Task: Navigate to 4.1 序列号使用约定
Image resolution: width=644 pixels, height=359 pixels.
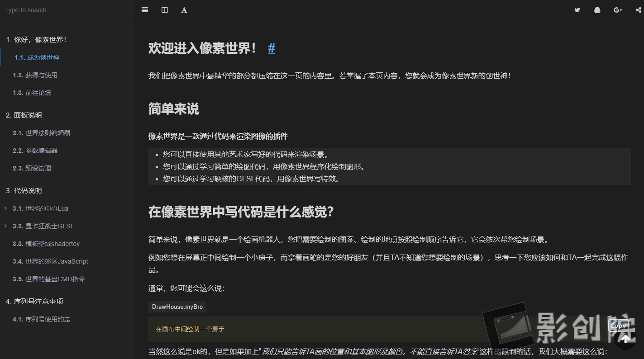Action: click(42, 319)
